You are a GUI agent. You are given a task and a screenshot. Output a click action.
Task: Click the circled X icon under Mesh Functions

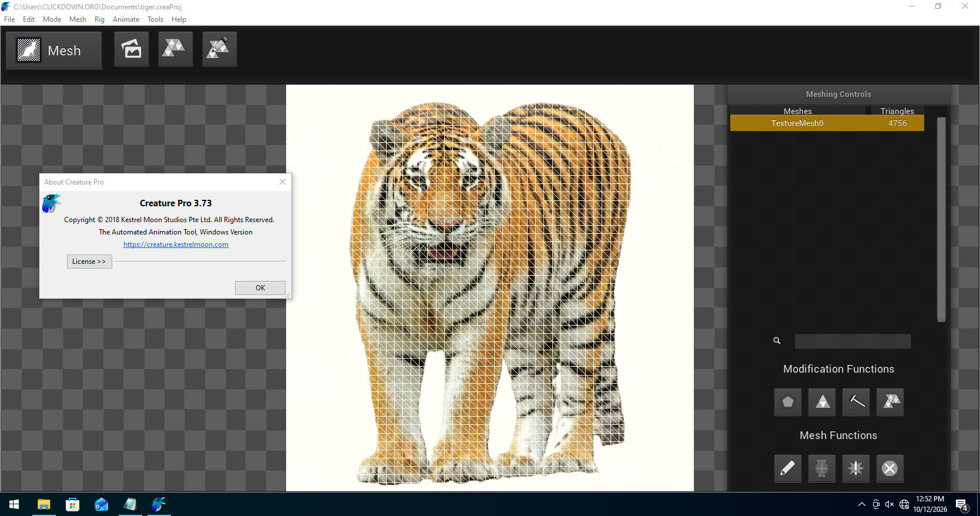tap(890, 468)
